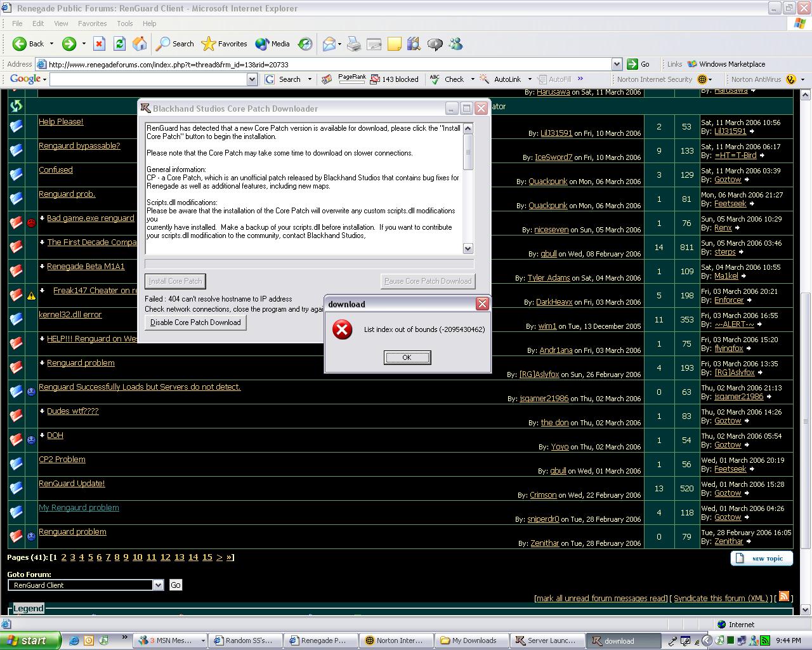
Task: Open the Mail toolbar icon
Action: (329, 44)
